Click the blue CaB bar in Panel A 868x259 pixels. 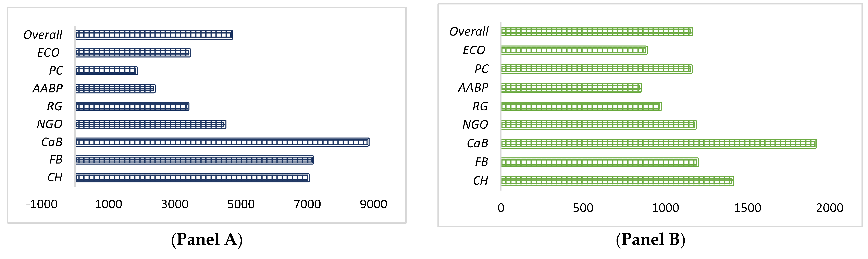(222, 142)
